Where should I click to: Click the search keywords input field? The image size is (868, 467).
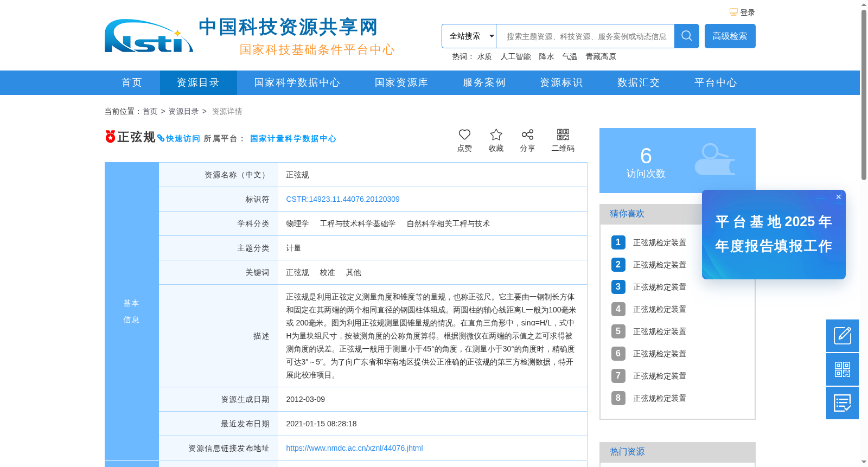coord(585,36)
